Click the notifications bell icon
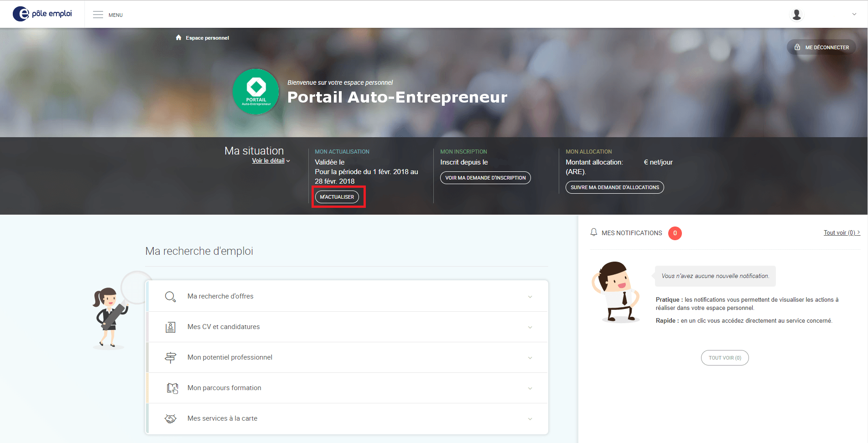The width and height of the screenshot is (868, 443). (593, 232)
